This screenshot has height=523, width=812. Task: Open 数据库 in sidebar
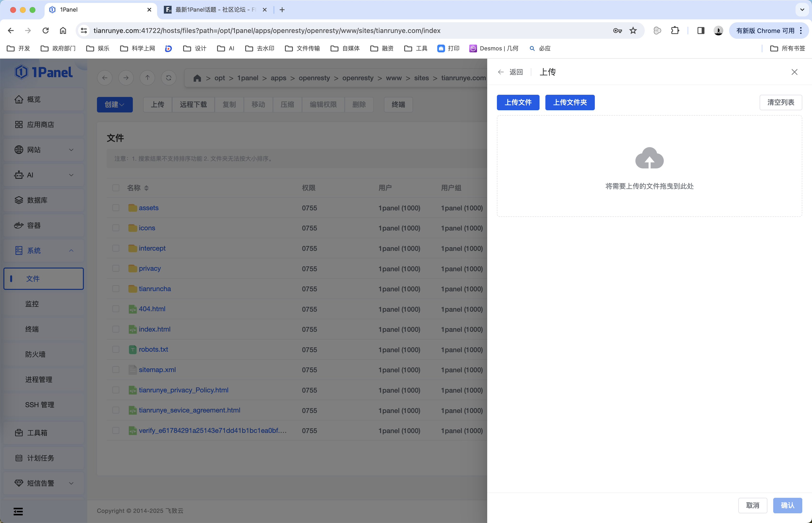(x=44, y=200)
